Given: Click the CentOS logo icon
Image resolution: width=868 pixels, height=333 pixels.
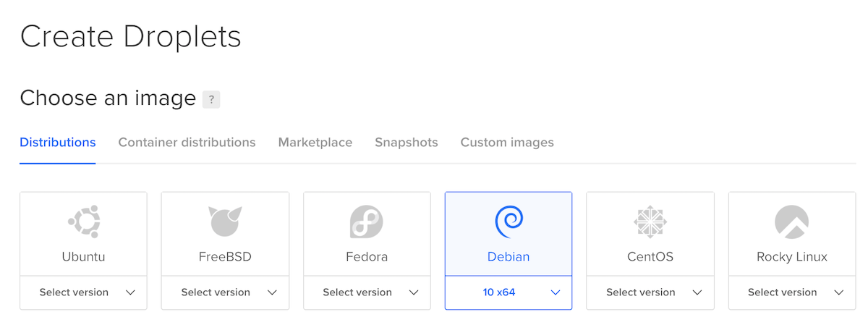Looking at the screenshot, I should [x=650, y=222].
